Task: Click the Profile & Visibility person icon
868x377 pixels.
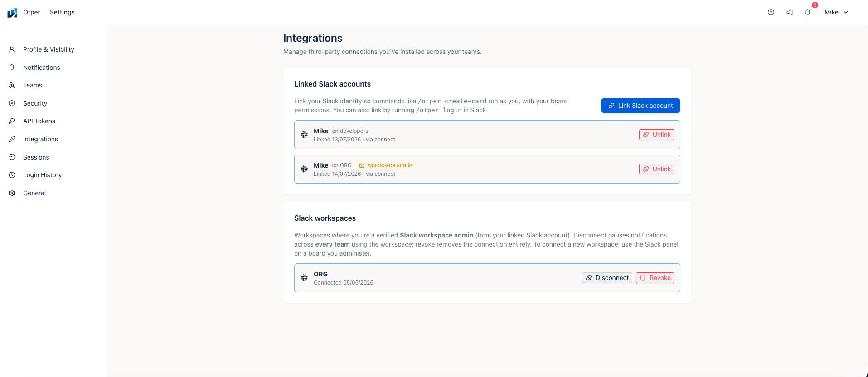Action: [x=12, y=49]
